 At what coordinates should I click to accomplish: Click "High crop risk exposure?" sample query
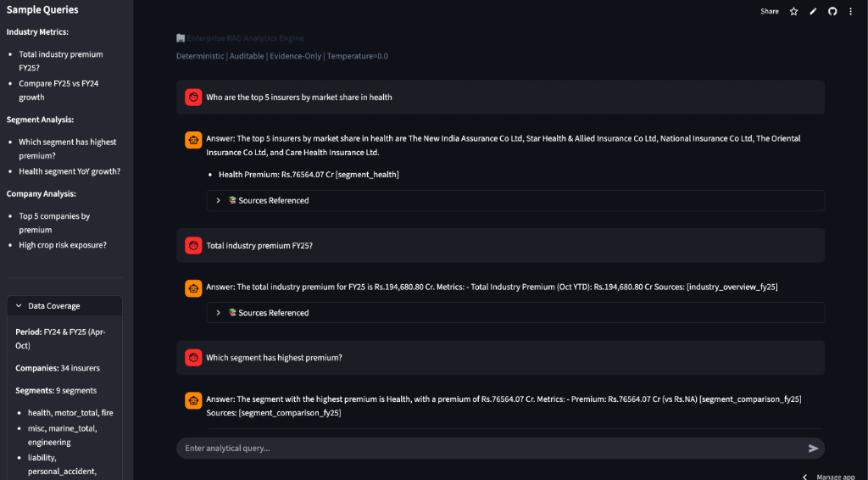click(x=63, y=245)
